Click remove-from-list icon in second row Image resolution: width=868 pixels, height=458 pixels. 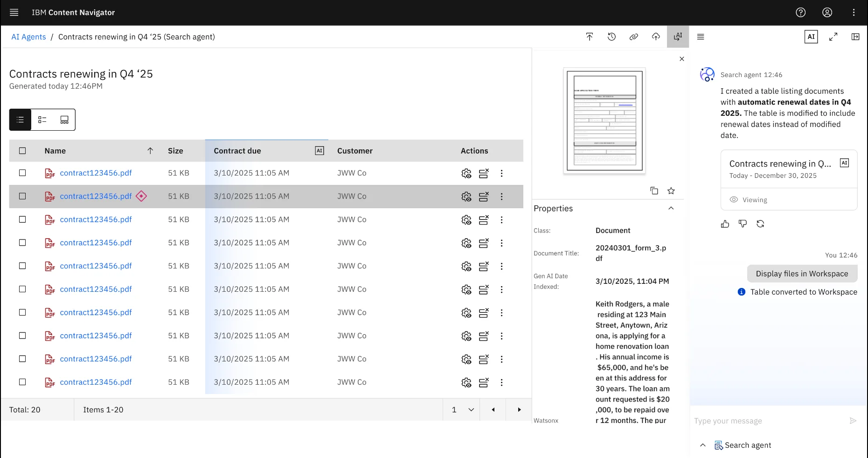click(x=484, y=197)
